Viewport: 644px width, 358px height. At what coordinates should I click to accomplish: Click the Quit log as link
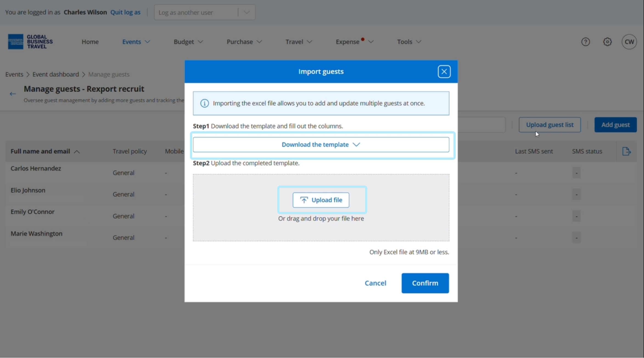coord(125,12)
